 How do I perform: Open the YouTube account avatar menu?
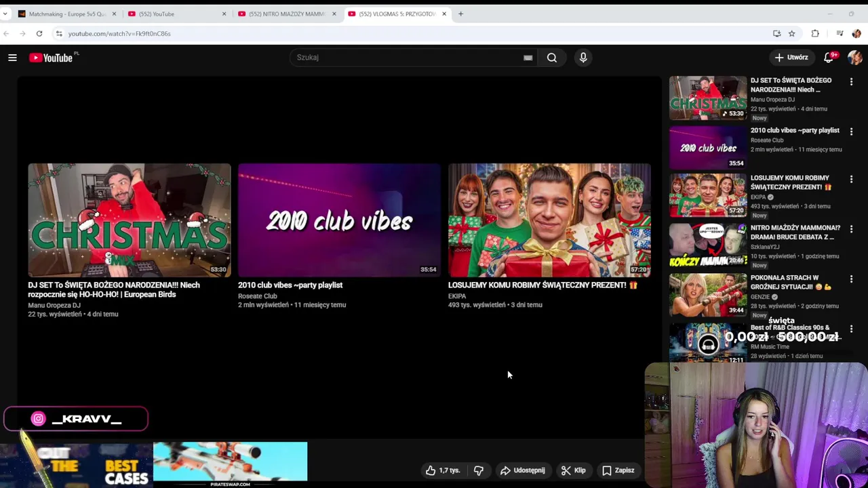click(854, 58)
